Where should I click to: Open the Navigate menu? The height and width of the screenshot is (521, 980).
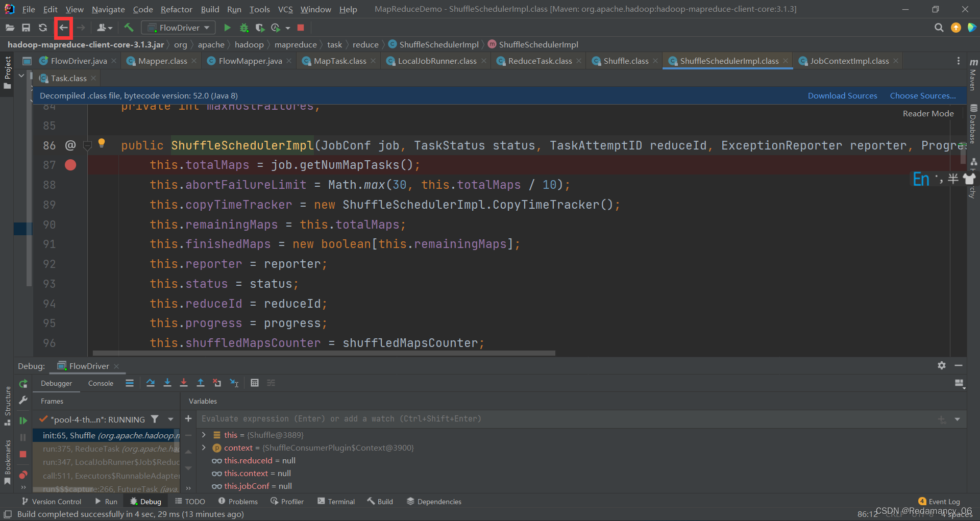108,9
